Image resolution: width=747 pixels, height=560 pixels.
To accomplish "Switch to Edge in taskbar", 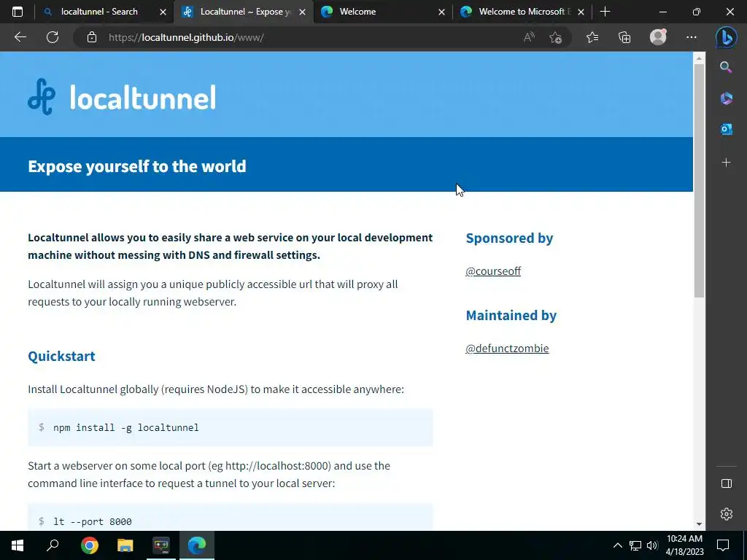I will tap(197, 545).
